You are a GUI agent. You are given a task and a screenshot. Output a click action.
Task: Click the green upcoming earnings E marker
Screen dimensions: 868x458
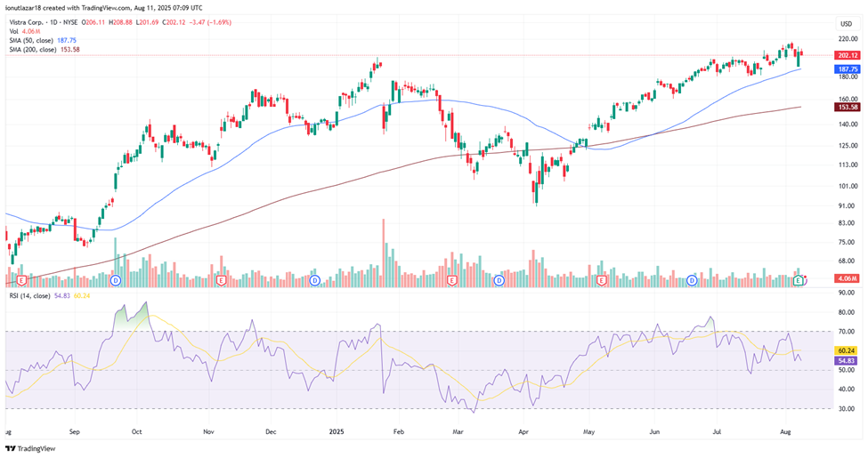[799, 280]
